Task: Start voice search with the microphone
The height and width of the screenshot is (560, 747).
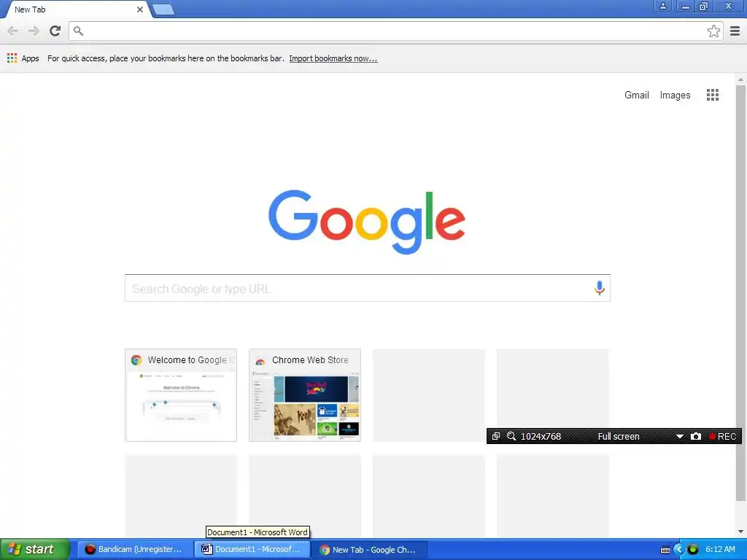Action: pos(600,287)
